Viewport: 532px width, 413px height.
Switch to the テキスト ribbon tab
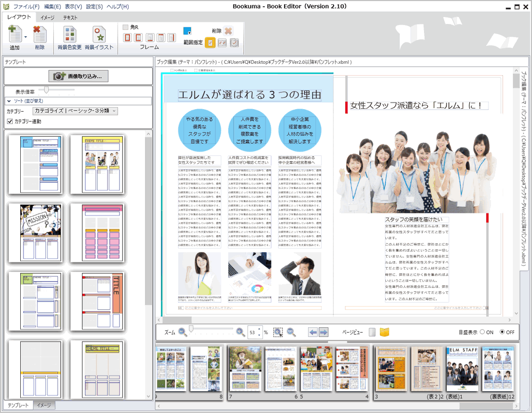click(70, 18)
